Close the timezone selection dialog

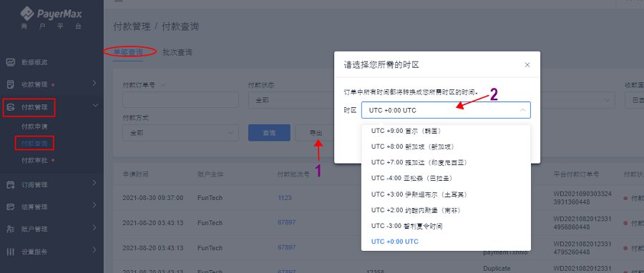click(x=527, y=65)
